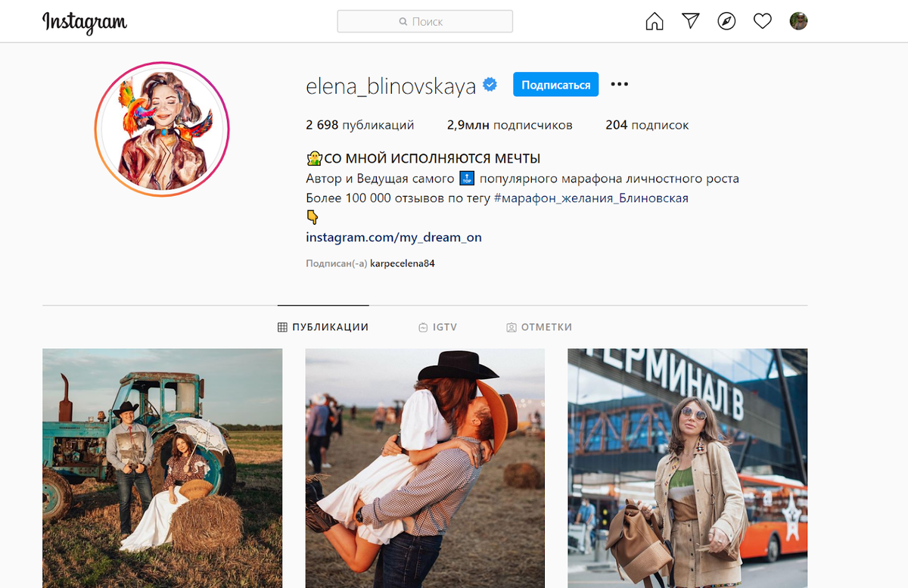Open the Home feed icon
The image size is (908, 588).
point(655,22)
